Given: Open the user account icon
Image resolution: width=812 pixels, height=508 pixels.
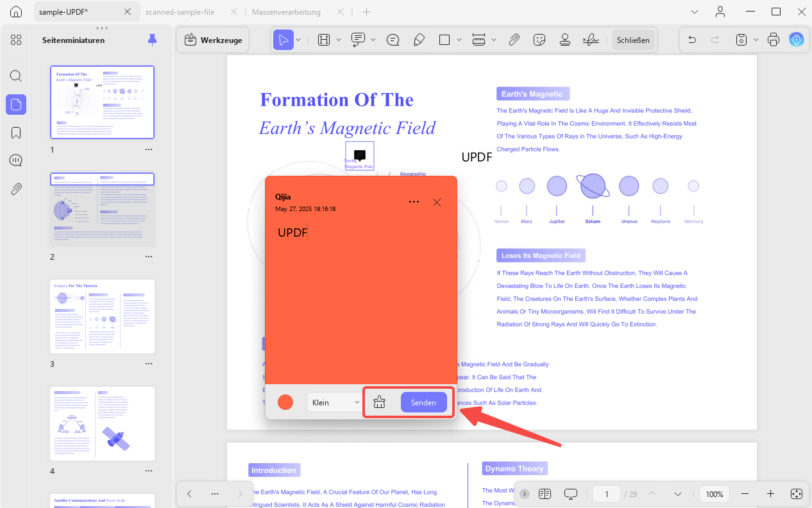Looking at the screenshot, I should point(721,12).
